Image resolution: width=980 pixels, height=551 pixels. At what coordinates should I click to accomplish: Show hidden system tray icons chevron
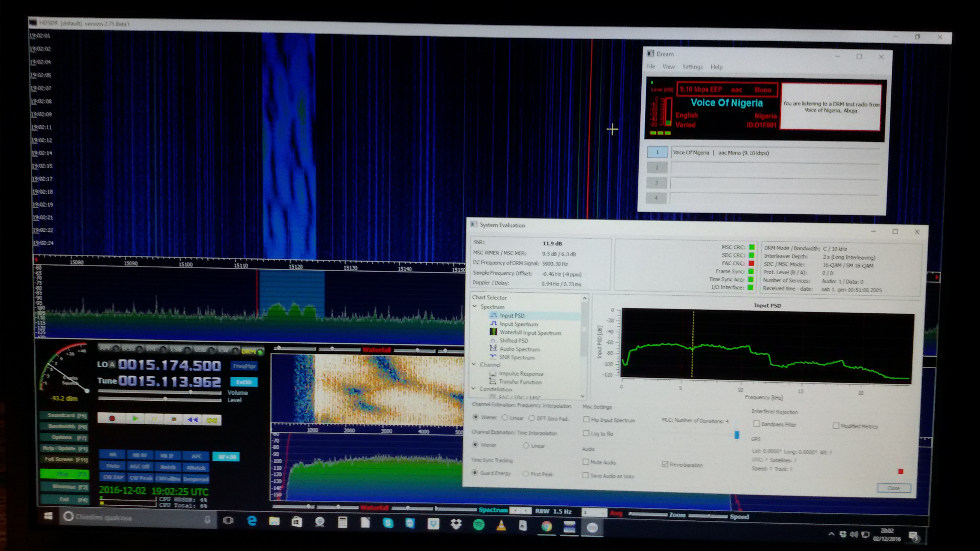click(831, 534)
